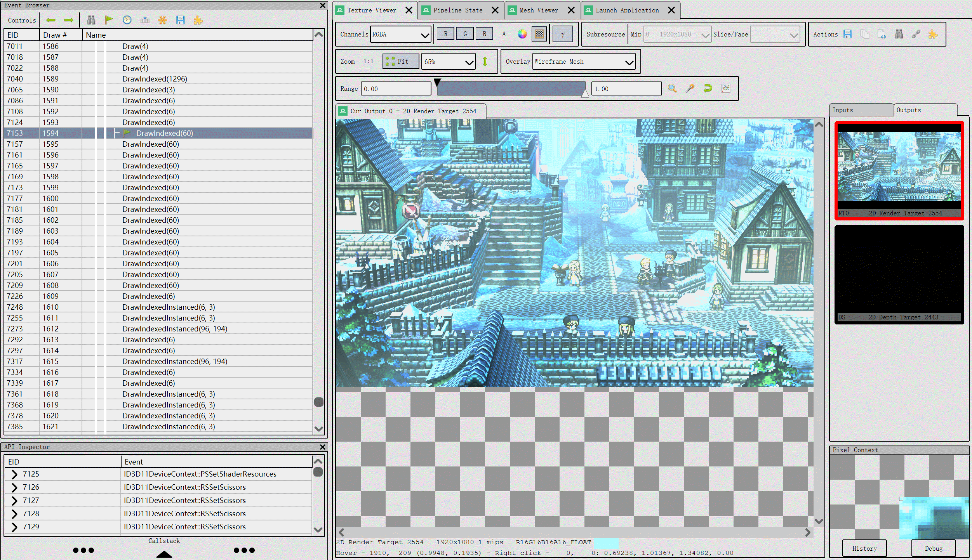
Task: Expand API event 7126
Action: (x=14, y=487)
